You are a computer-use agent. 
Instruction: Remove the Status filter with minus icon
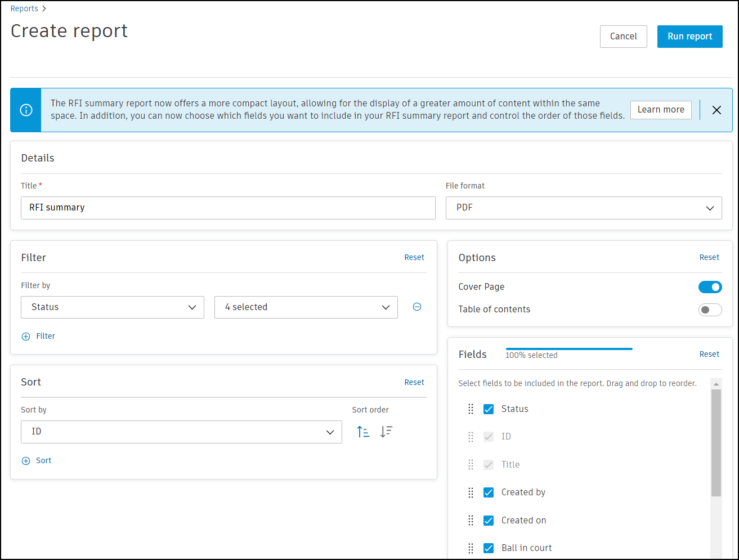pos(417,307)
